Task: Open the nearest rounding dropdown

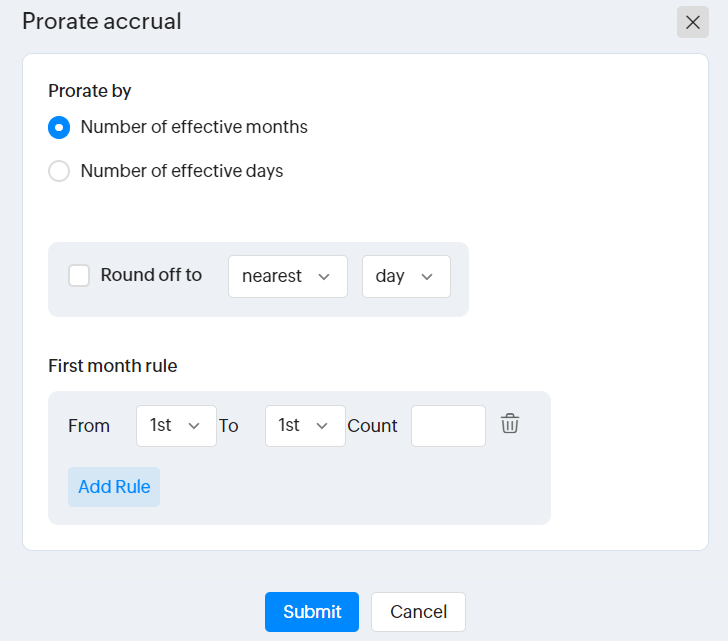Action: [287, 277]
